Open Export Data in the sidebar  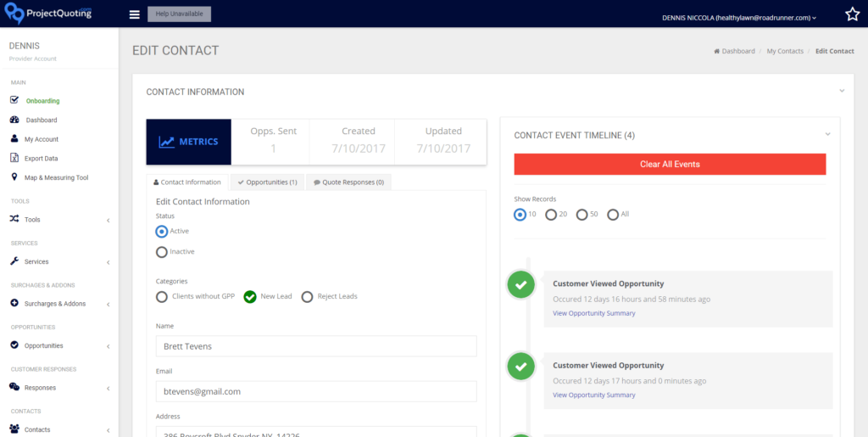tap(41, 159)
